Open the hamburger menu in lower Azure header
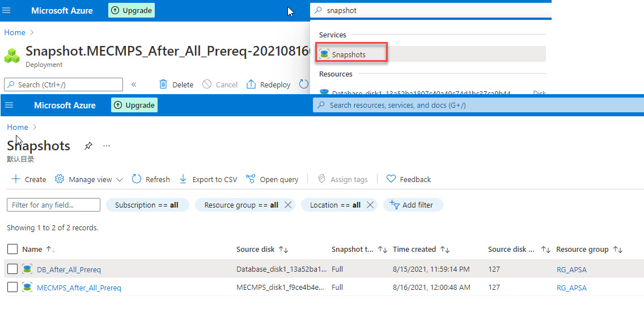Viewport: 644px width, 325px height. pos(9,105)
